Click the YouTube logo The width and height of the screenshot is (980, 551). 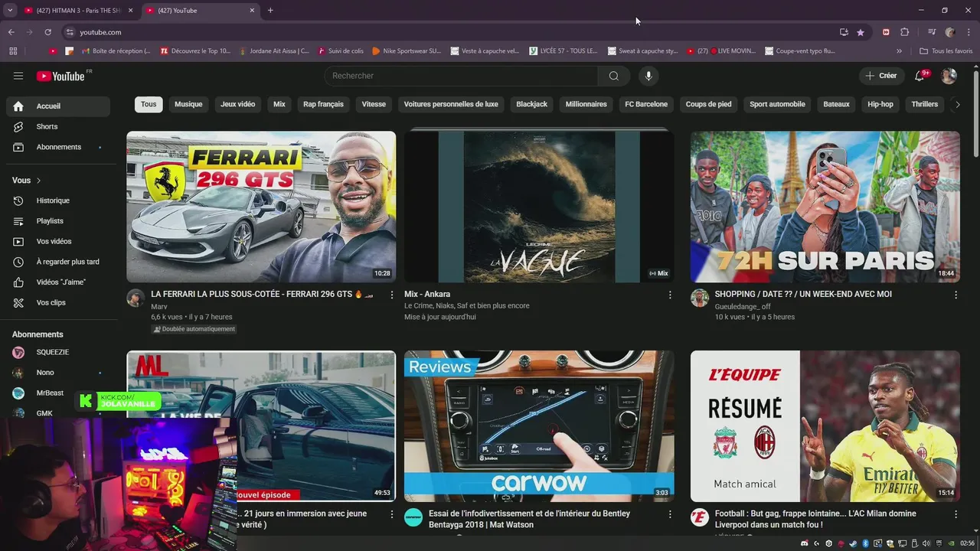pyautogui.click(x=60, y=76)
